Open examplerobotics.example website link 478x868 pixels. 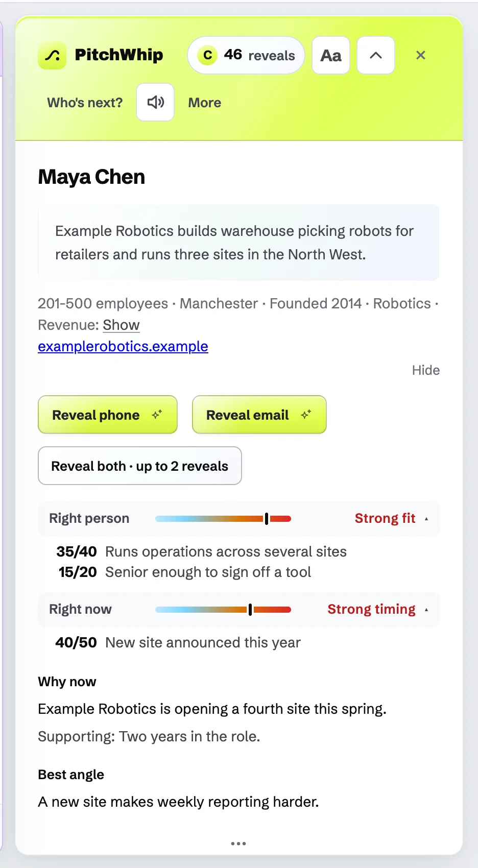tap(123, 346)
